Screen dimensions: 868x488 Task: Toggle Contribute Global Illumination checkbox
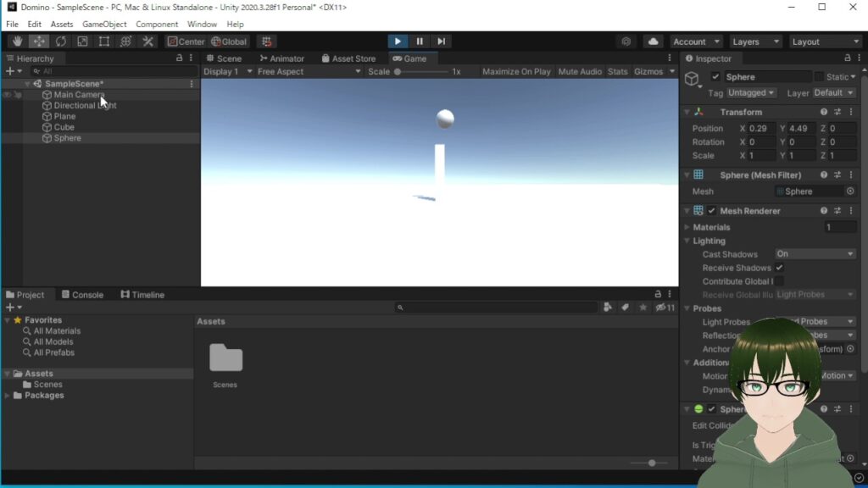779,281
